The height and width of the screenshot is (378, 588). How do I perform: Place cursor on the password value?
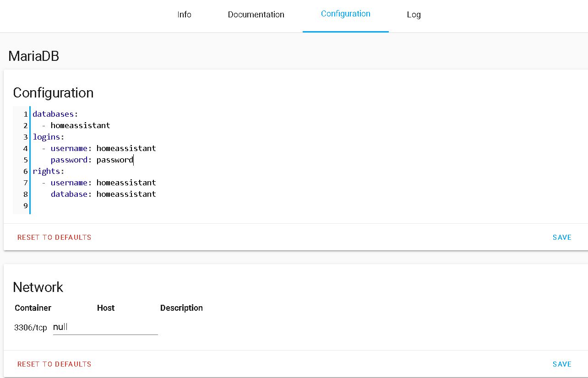click(x=115, y=160)
